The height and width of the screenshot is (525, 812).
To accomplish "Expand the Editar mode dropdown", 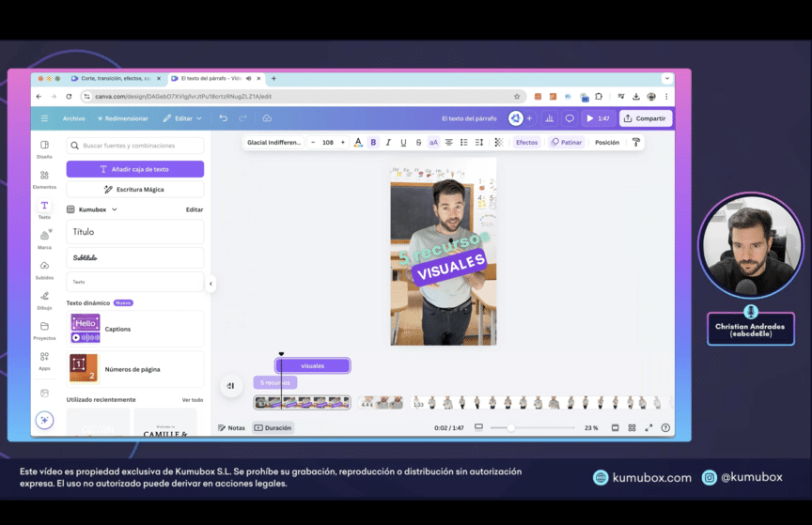I will pyautogui.click(x=182, y=118).
